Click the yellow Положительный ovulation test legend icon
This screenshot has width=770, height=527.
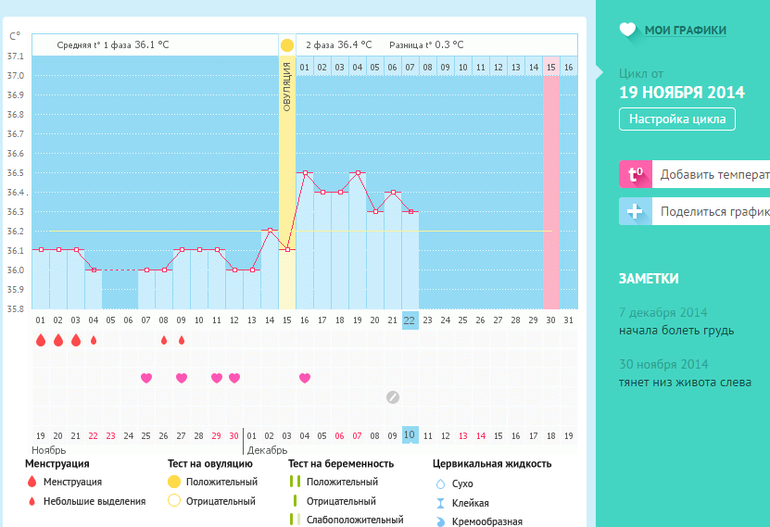174,482
